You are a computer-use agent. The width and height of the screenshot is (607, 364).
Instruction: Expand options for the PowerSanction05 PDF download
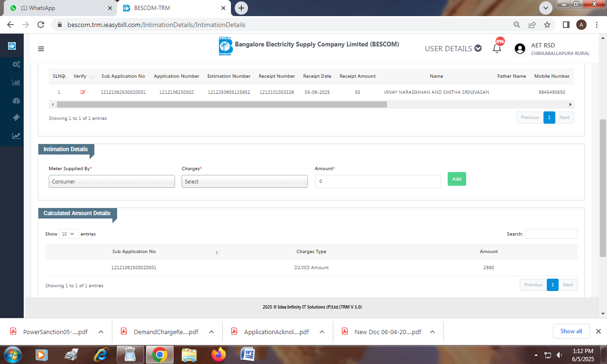pos(101,332)
